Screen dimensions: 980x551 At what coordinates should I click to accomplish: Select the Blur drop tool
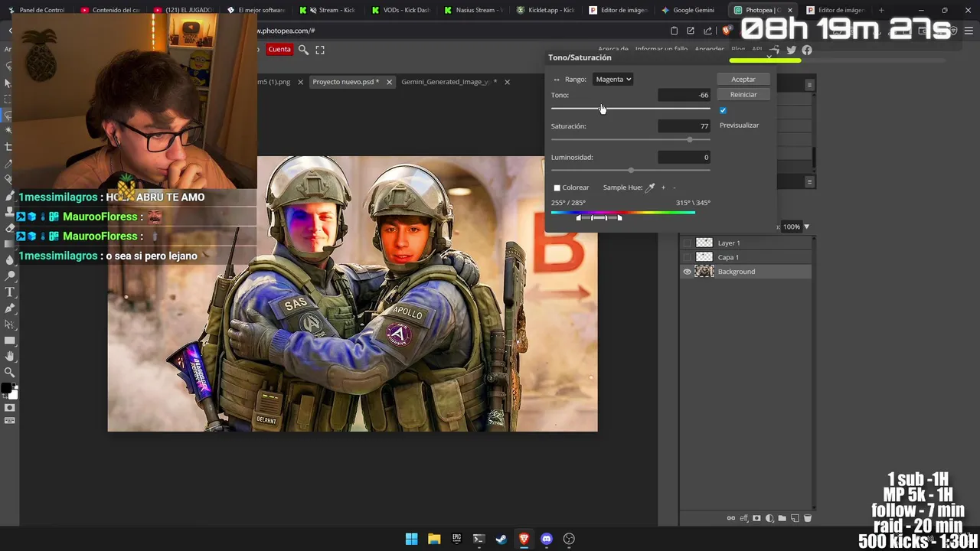(x=10, y=260)
